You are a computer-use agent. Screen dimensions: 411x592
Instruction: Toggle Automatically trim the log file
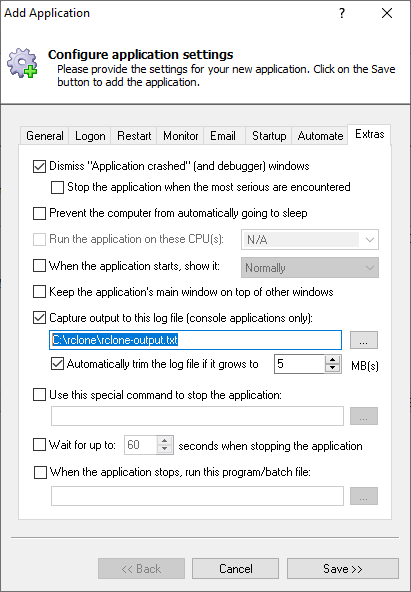coord(57,364)
